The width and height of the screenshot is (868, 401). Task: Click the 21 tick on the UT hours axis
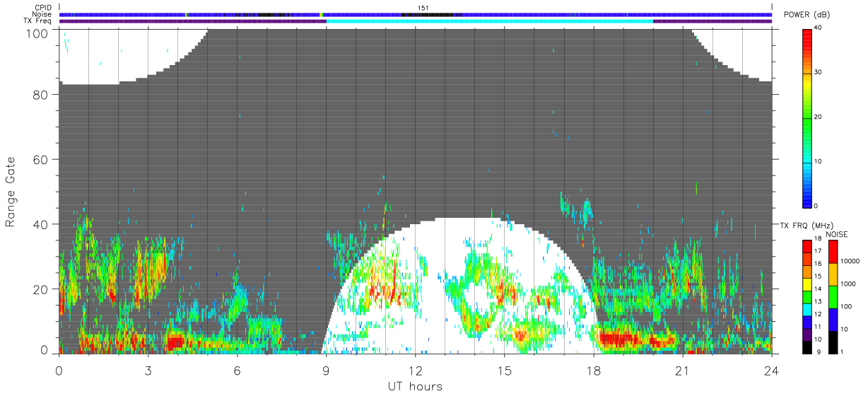pos(682,370)
